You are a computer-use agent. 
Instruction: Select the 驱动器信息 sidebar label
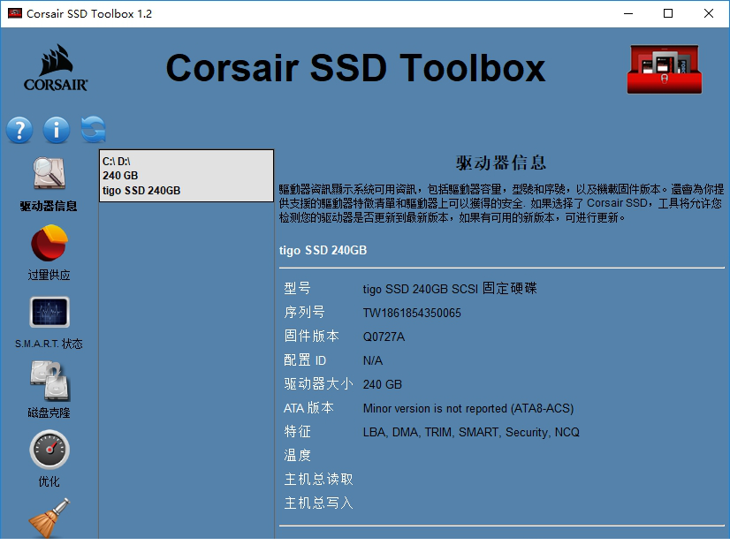tap(49, 206)
